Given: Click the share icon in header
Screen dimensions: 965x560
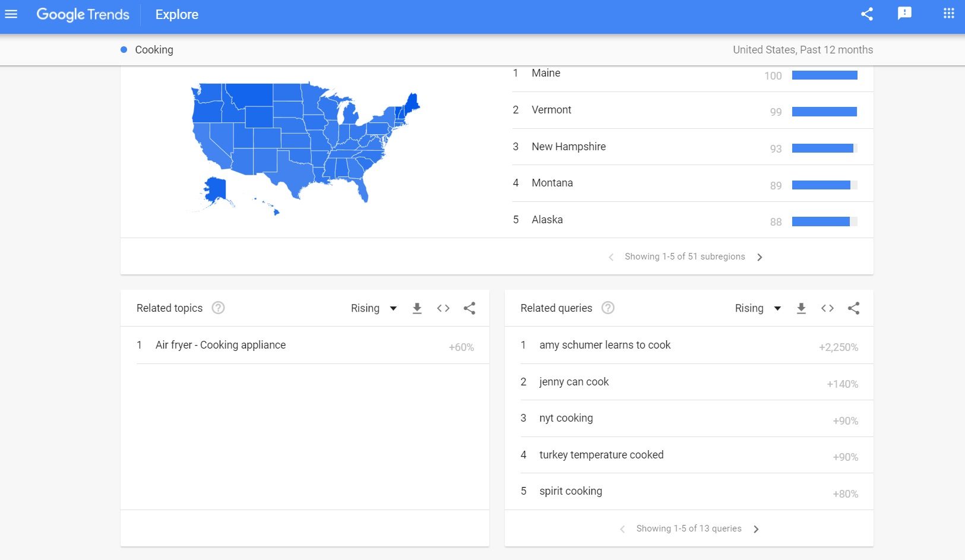Looking at the screenshot, I should 867,14.
